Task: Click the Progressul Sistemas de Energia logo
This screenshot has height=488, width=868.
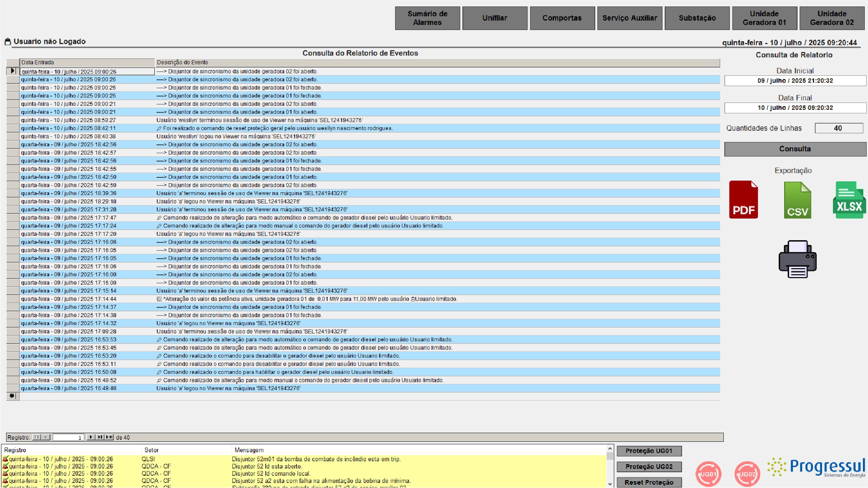Action: 816,467
